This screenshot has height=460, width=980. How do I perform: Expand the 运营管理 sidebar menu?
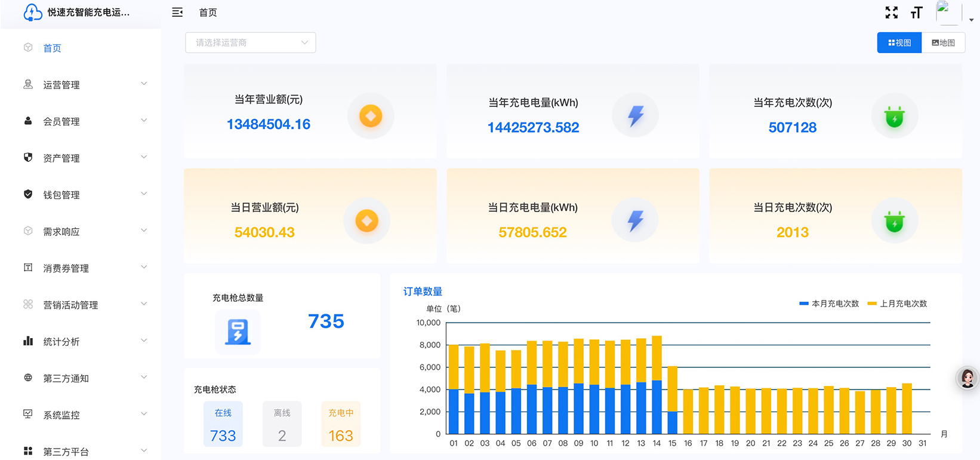click(84, 85)
